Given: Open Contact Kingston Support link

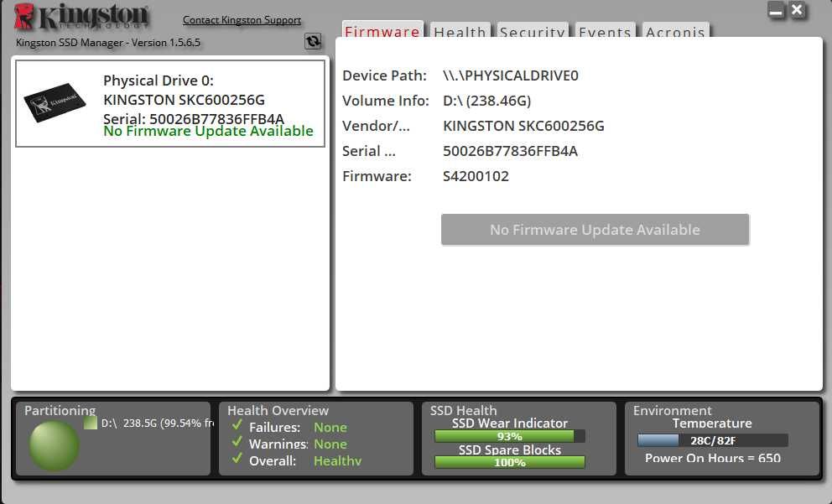Looking at the screenshot, I should point(242,20).
